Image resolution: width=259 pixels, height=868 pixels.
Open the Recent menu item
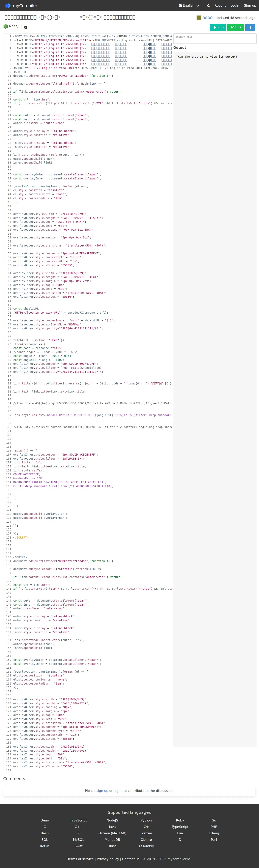click(x=220, y=6)
